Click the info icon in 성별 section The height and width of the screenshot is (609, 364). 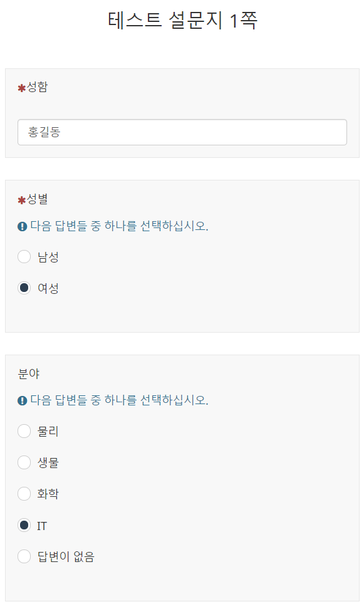point(22,226)
